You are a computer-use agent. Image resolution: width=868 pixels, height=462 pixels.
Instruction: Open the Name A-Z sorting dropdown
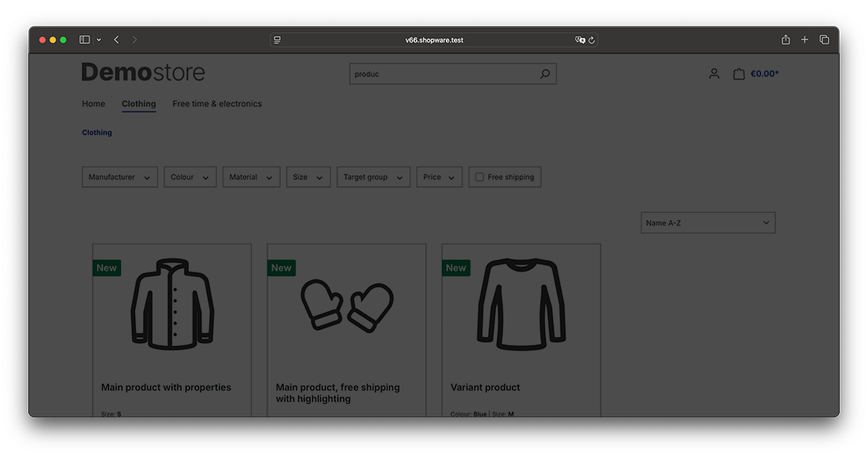(x=708, y=223)
